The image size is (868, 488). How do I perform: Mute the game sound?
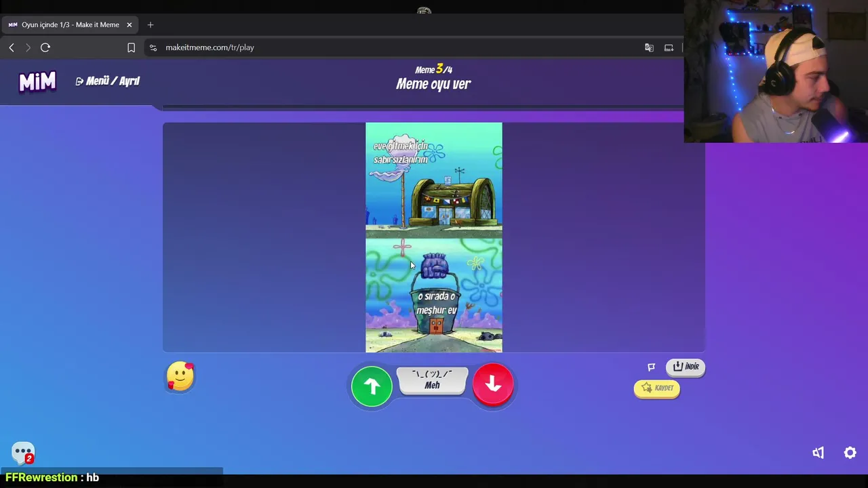(x=818, y=453)
